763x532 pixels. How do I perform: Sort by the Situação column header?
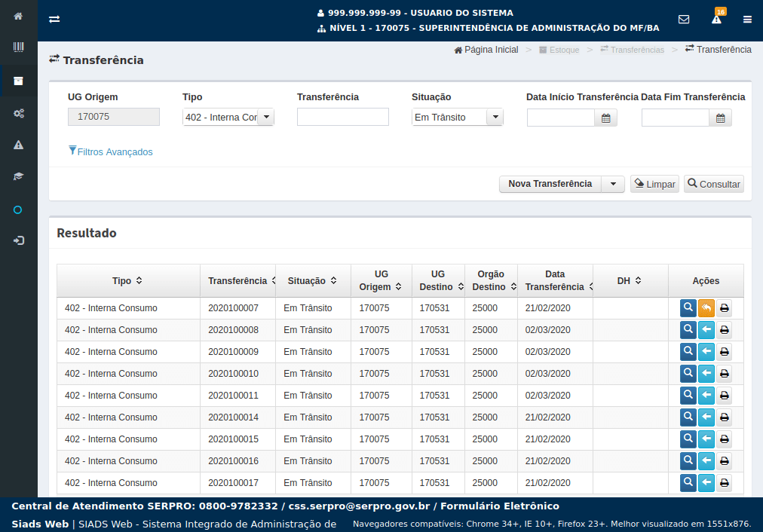[x=312, y=280]
